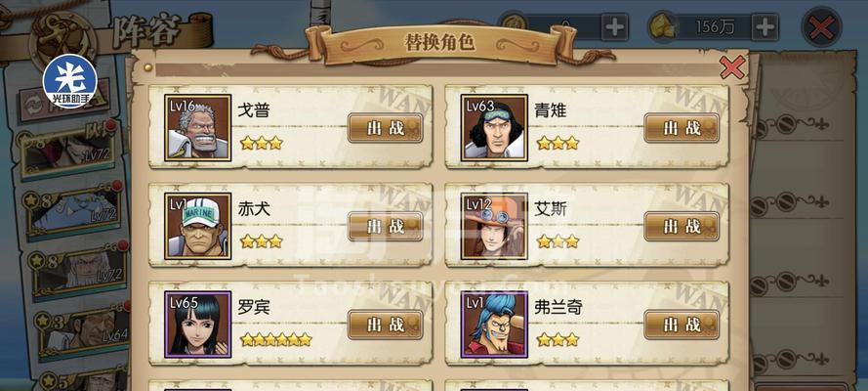The height and width of the screenshot is (391, 868).
Task: Send 赤犬 into battle
Action: pos(386,226)
